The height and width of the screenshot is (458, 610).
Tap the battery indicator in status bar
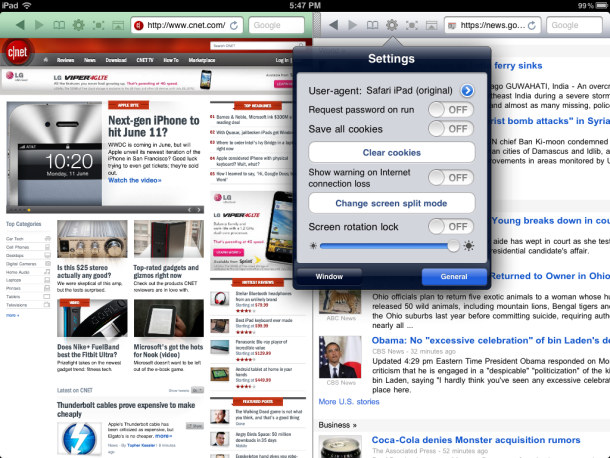pos(602,5)
